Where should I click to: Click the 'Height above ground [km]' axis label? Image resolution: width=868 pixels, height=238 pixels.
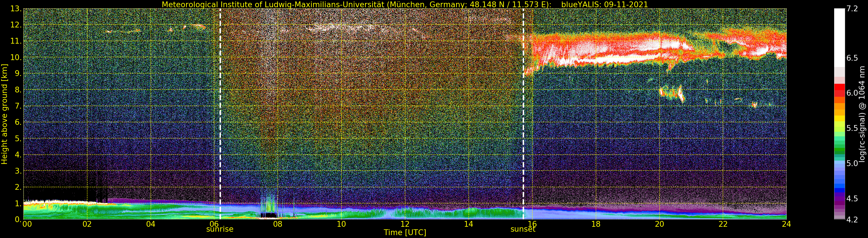click(x=4, y=114)
